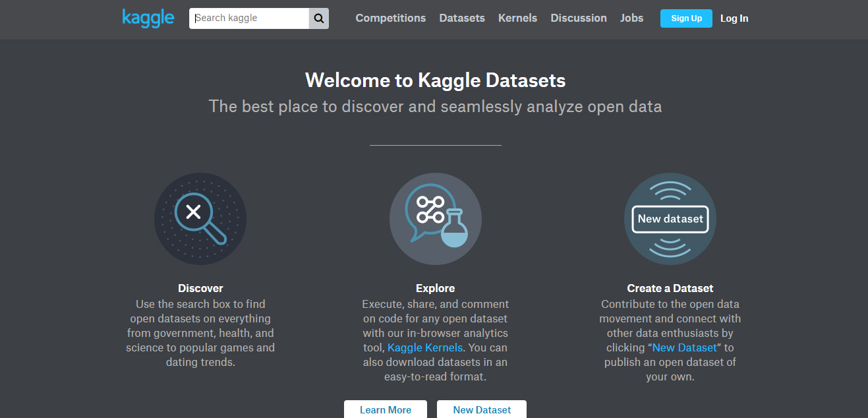This screenshot has height=418, width=868.
Task: Click the Learn More button
Action: tap(386, 409)
